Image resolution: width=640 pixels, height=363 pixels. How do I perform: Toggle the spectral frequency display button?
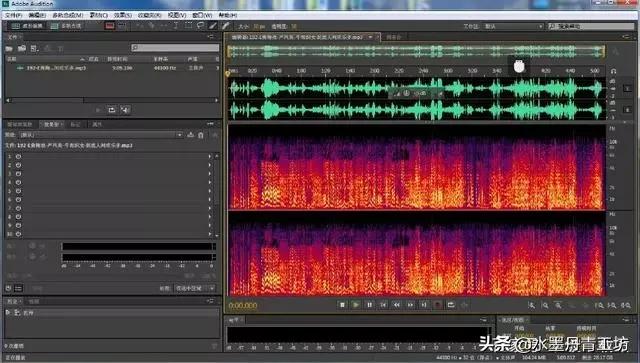coord(110,26)
